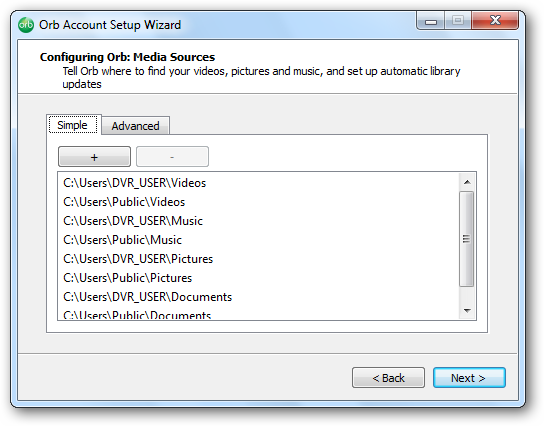Select C:\Users\Public\Music entry
Image resolution: width=544 pixels, height=426 pixels.
258,240
